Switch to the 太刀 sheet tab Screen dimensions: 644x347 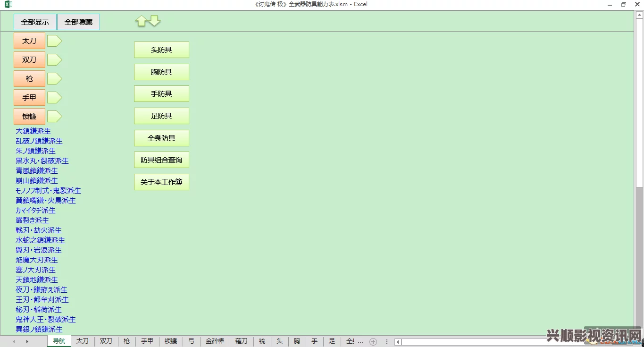click(x=83, y=341)
